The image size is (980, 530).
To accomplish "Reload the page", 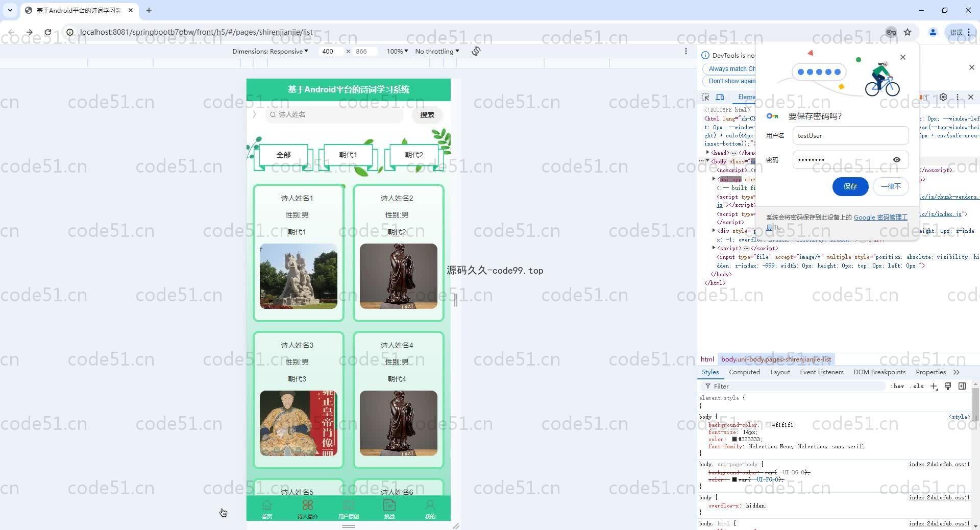I will [47, 32].
